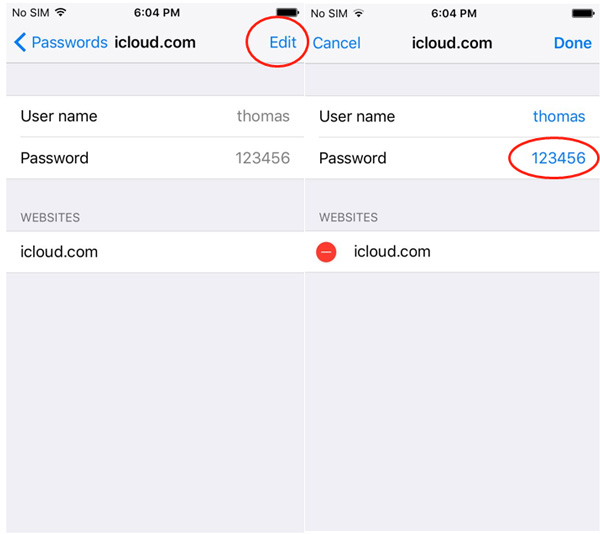Screen dimensions: 600x534
Task: Tap icloud.com entry beside the red minus
Action: [x=392, y=252]
